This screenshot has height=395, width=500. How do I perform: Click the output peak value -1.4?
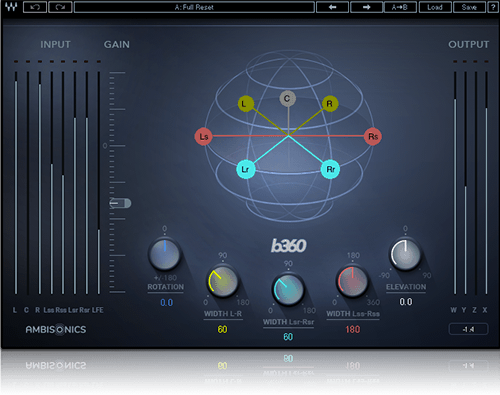coord(468,329)
